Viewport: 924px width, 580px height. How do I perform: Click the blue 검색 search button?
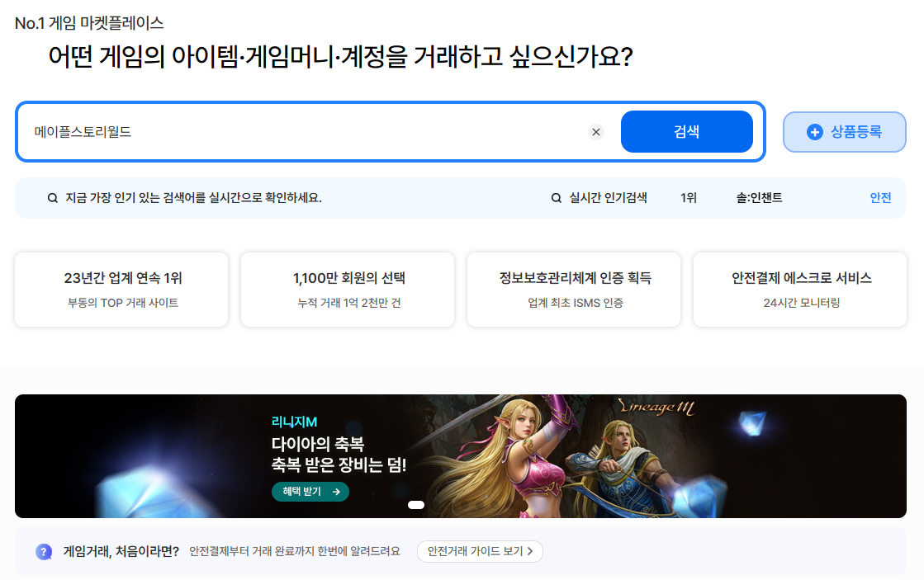click(x=686, y=132)
